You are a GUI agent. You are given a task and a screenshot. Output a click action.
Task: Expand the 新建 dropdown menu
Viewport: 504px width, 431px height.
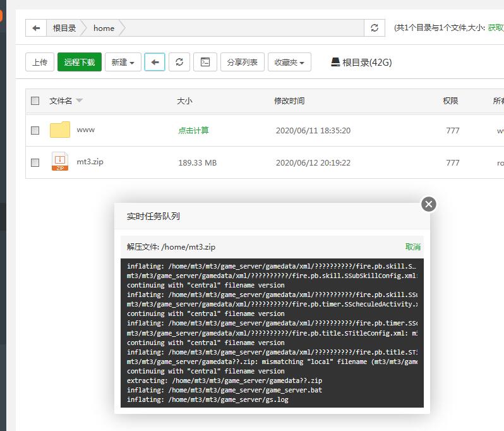point(123,62)
